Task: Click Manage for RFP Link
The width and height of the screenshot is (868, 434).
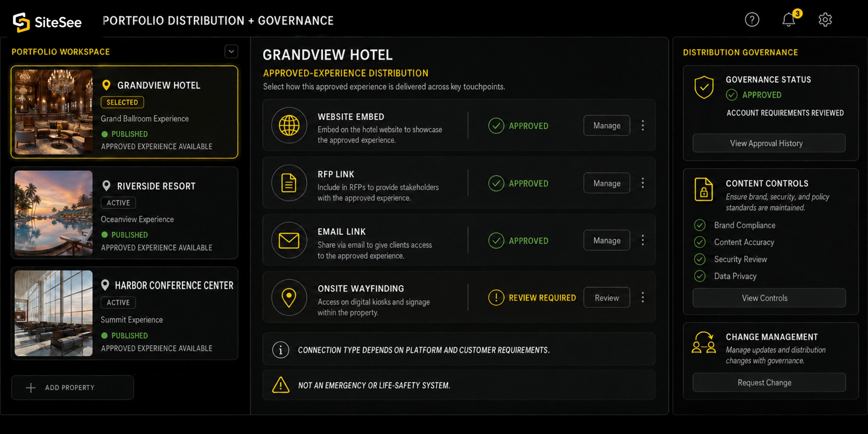Action: 607,183
